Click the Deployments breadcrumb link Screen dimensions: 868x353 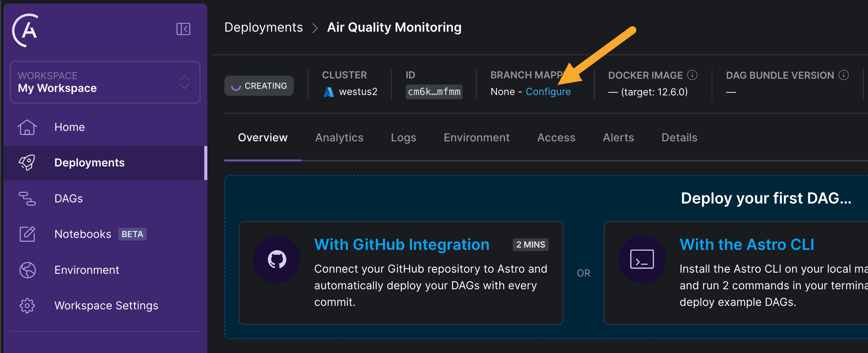(x=263, y=27)
